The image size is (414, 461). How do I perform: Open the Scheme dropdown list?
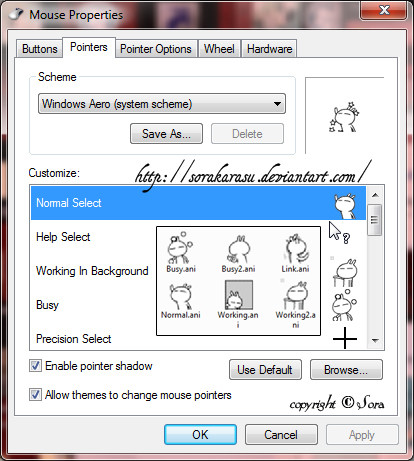click(x=162, y=104)
